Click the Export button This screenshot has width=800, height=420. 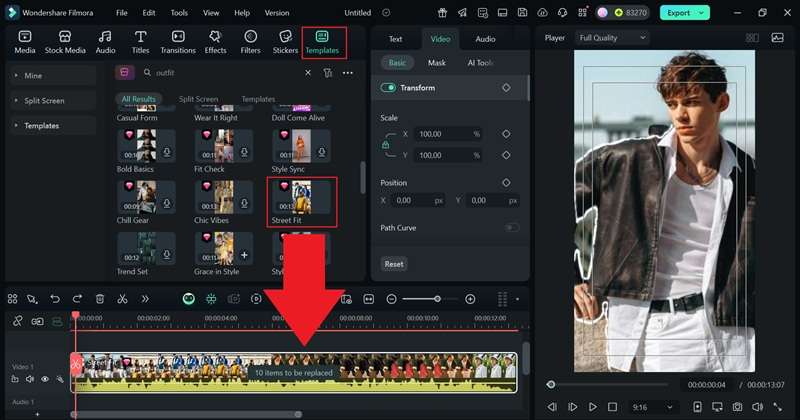point(679,13)
